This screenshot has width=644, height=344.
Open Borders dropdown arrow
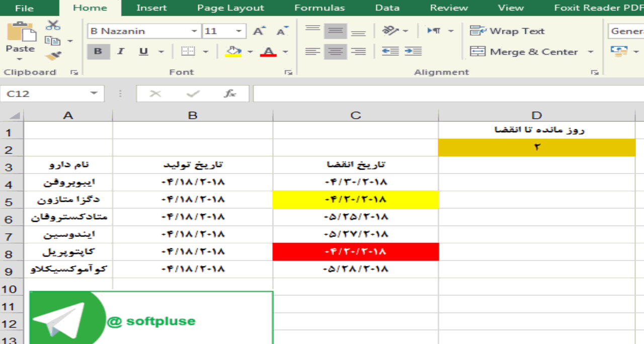coord(206,51)
